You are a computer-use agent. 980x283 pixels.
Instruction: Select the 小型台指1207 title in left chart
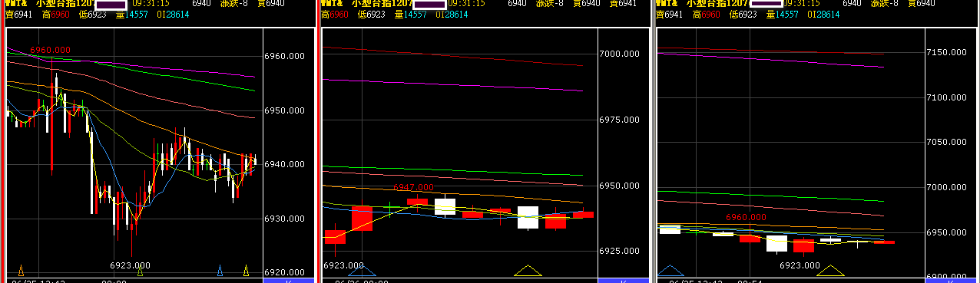pyautogui.click(x=65, y=4)
